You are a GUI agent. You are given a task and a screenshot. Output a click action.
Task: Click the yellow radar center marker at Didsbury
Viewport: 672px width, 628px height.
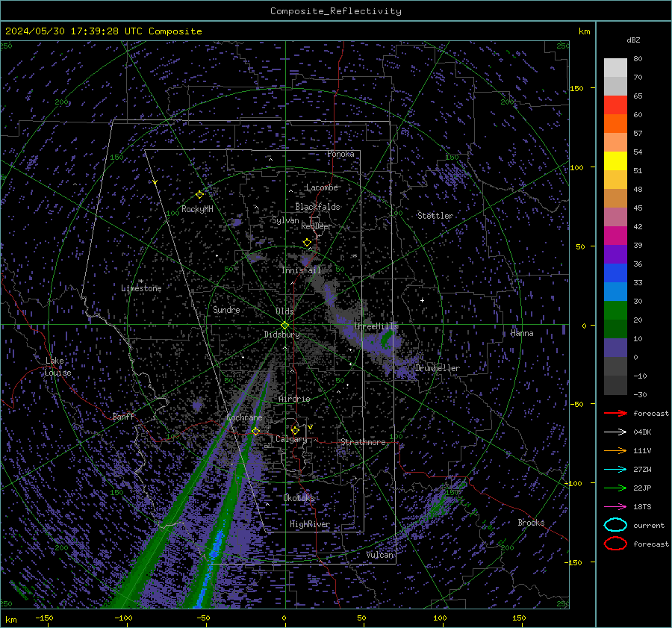[x=284, y=326]
